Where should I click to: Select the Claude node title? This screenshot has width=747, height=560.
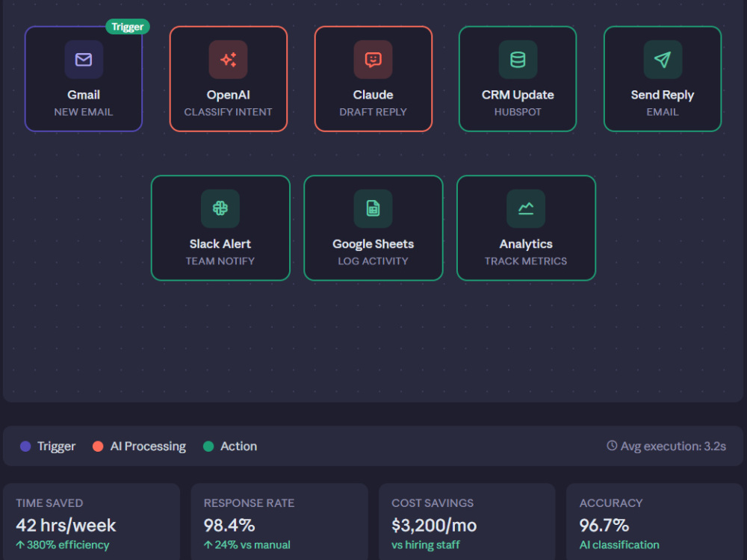click(x=373, y=95)
